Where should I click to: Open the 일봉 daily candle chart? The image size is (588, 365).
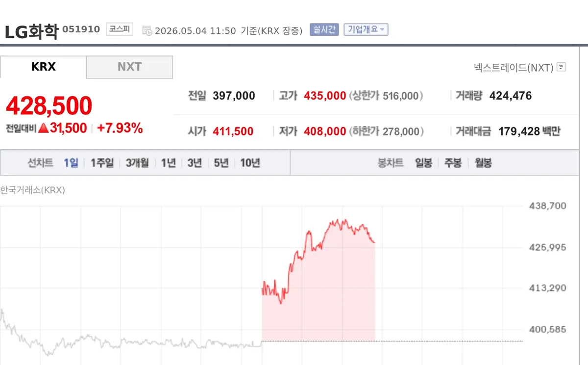click(x=423, y=163)
